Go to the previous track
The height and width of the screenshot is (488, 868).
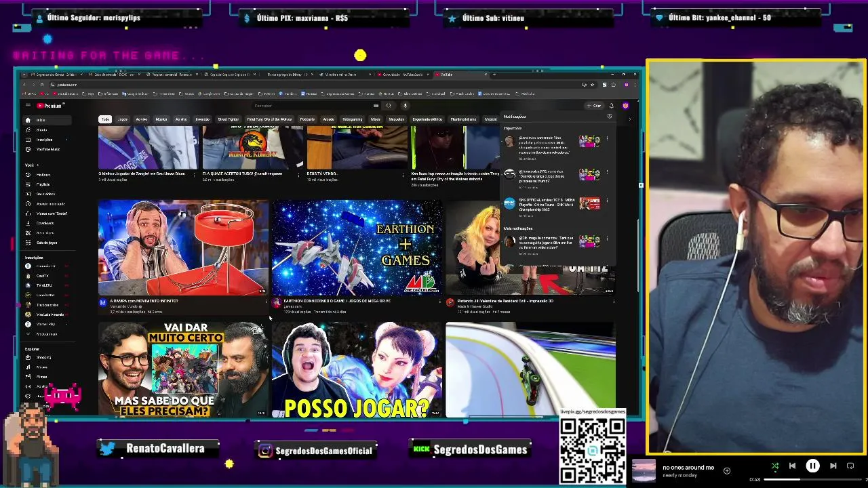point(792,466)
